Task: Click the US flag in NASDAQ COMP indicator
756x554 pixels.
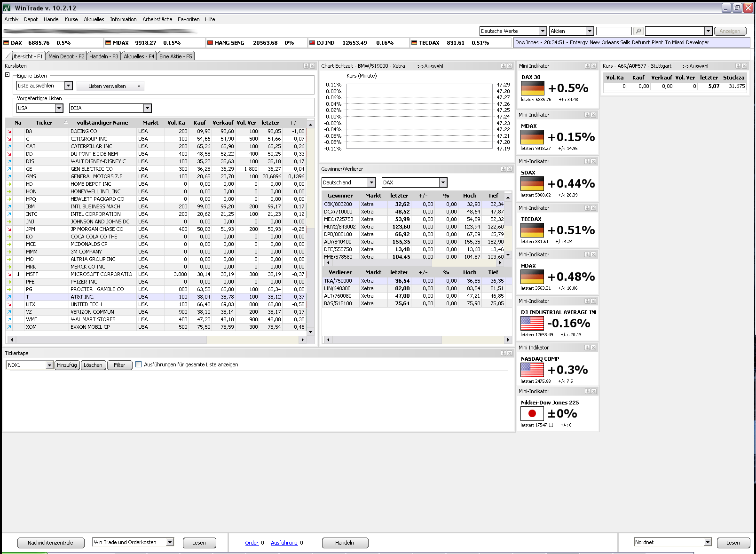Action: [x=532, y=370]
